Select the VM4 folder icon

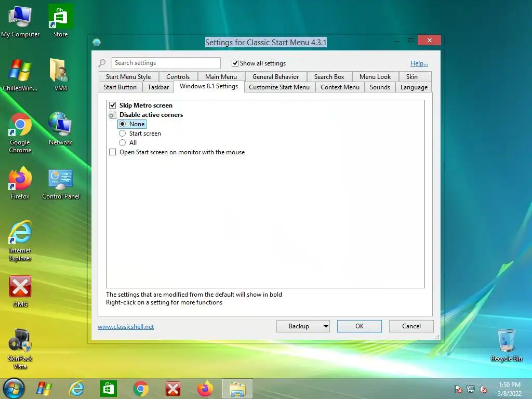[60, 75]
